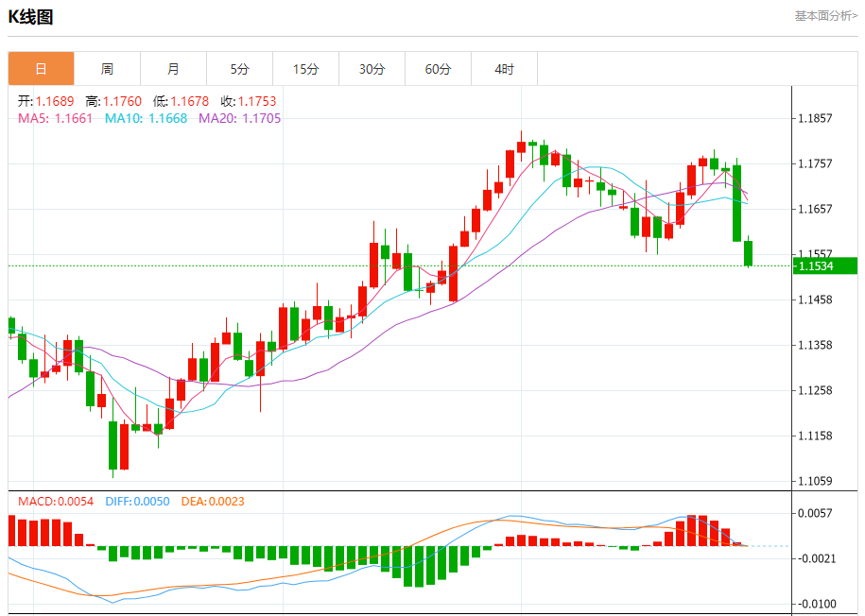Open the 基本面分析 link

point(825,16)
